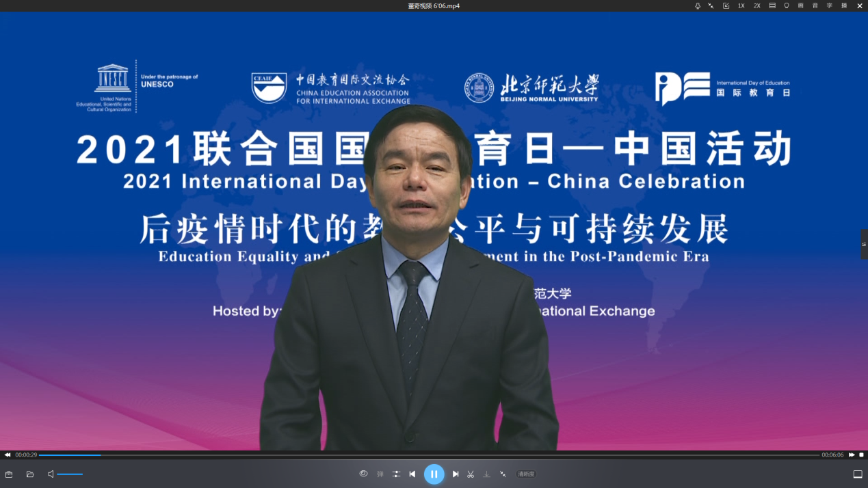Open audio settings (音) in title bar
This screenshot has width=868, height=488.
pos(815,6)
